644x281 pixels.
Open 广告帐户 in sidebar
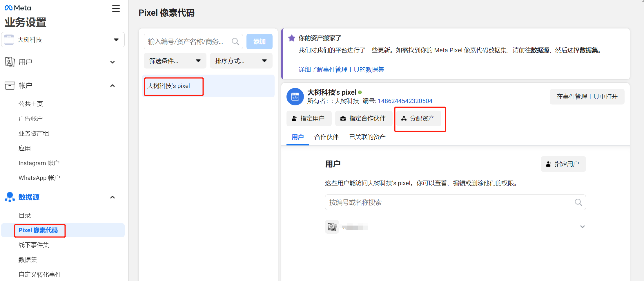pos(31,118)
